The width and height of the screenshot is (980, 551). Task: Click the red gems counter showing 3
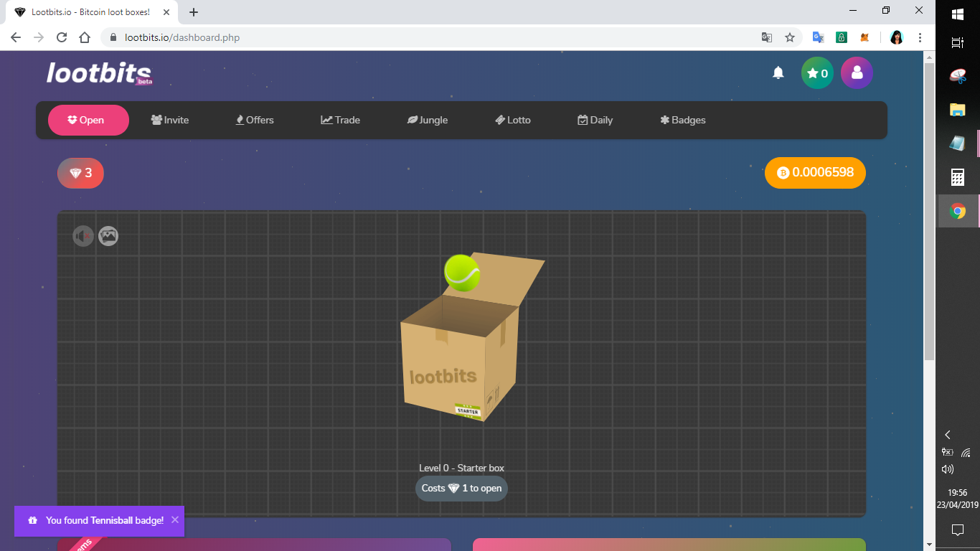(x=80, y=173)
